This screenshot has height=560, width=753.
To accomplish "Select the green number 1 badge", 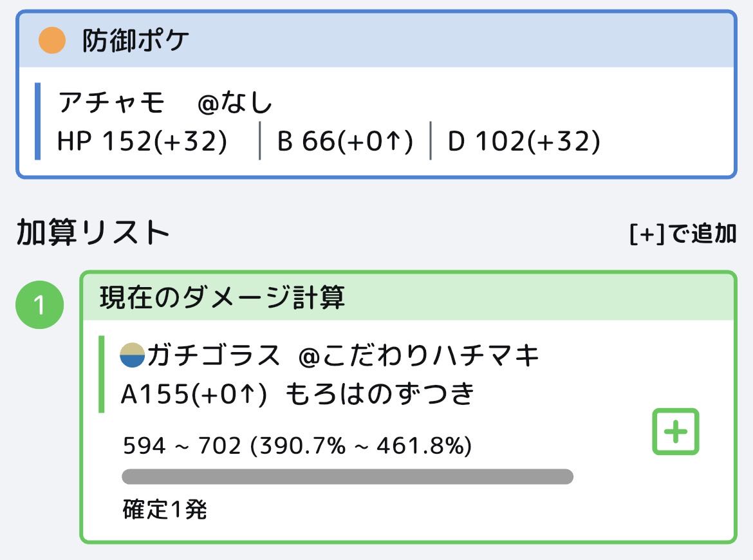I will coord(40,306).
